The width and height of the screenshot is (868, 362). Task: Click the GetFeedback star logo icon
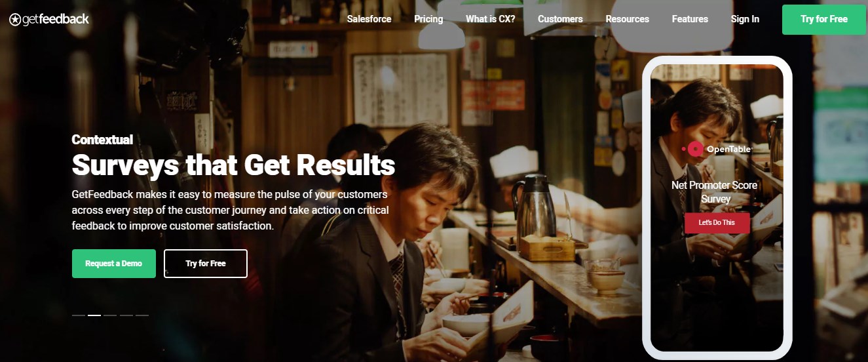[x=15, y=20]
